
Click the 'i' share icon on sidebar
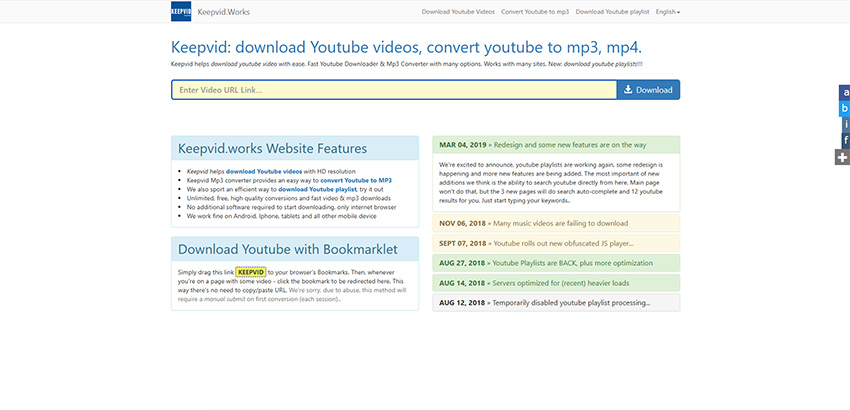844,124
